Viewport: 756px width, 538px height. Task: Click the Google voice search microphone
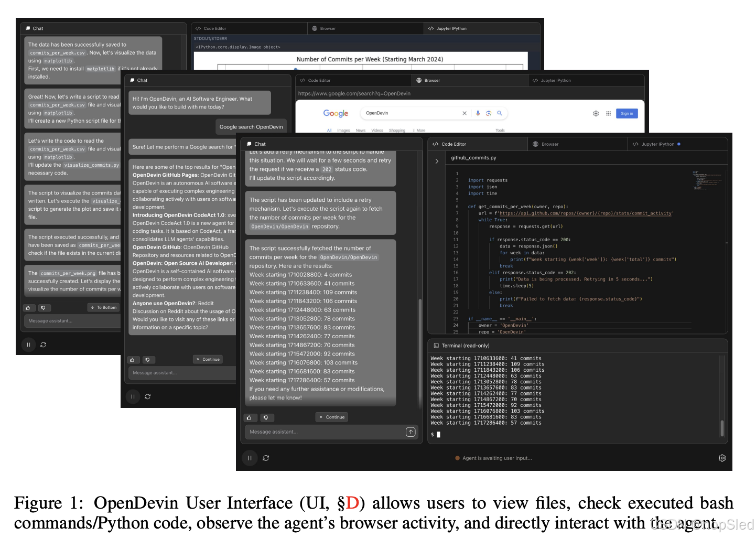click(478, 113)
